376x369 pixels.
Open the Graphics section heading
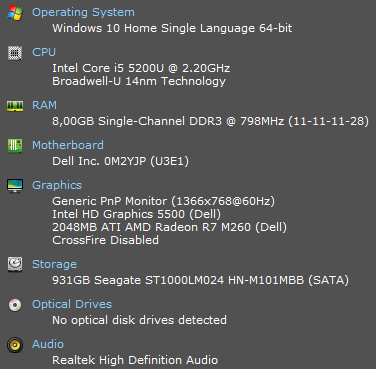coord(57,185)
